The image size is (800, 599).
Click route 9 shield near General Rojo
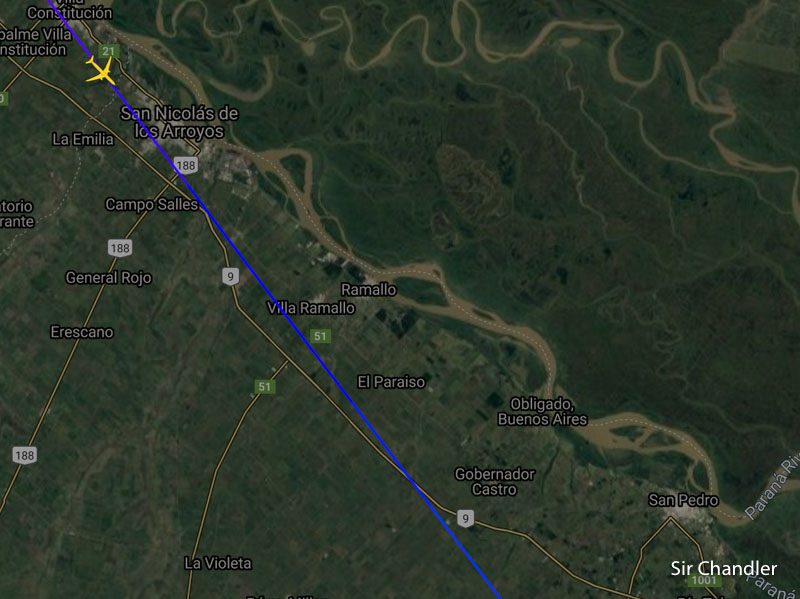tap(231, 277)
